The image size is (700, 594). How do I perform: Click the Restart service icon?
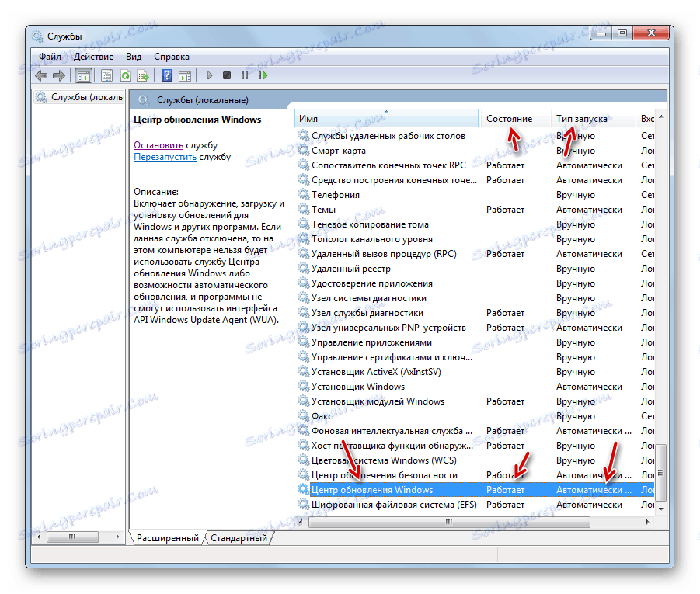tap(263, 75)
